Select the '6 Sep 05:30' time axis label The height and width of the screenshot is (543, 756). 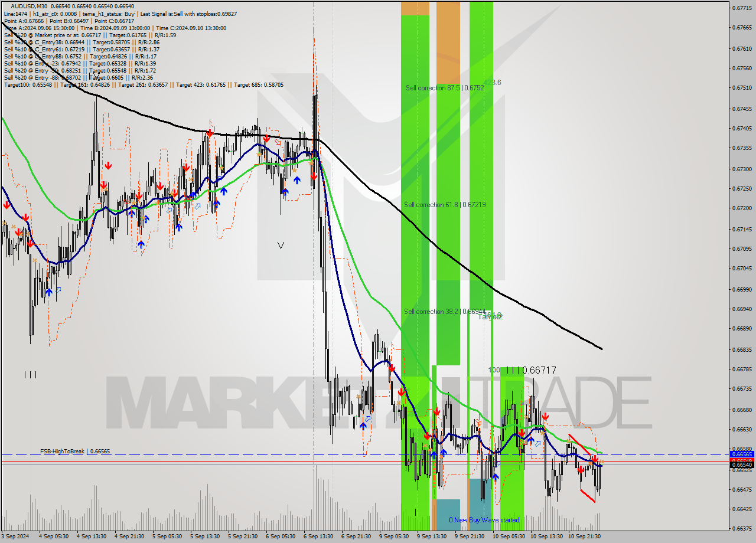click(x=281, y=537)
